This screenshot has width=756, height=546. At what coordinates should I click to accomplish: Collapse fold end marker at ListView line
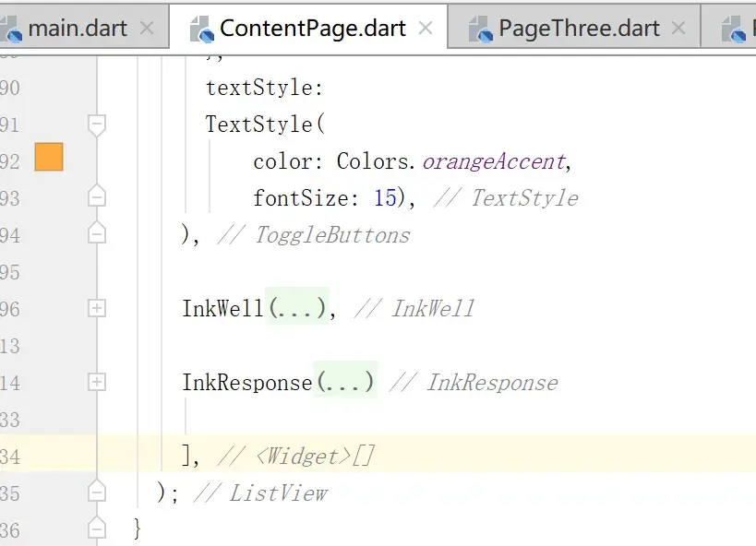click(97, 491)
